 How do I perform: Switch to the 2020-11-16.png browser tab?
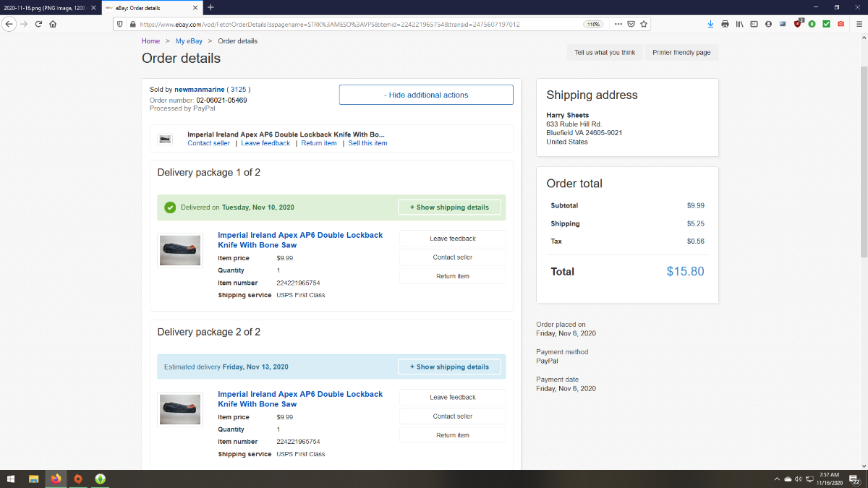[x=43, y=7]
